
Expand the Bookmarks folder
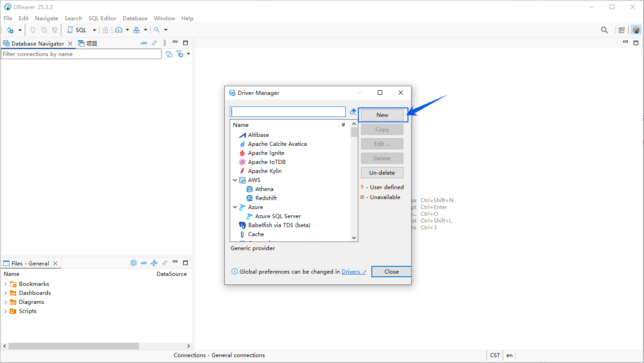click(5, 284)
